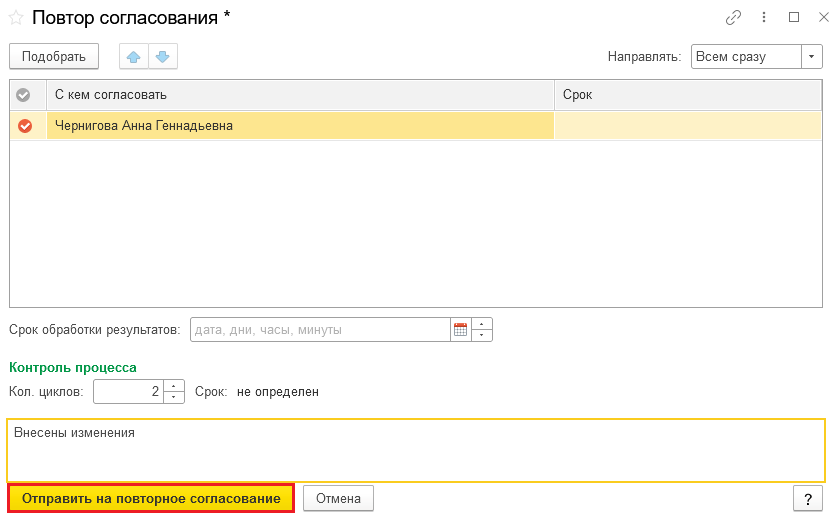Click the С кем согласовать column header
The height and width of the screenshot is (520, 833).
pos(300,94)
